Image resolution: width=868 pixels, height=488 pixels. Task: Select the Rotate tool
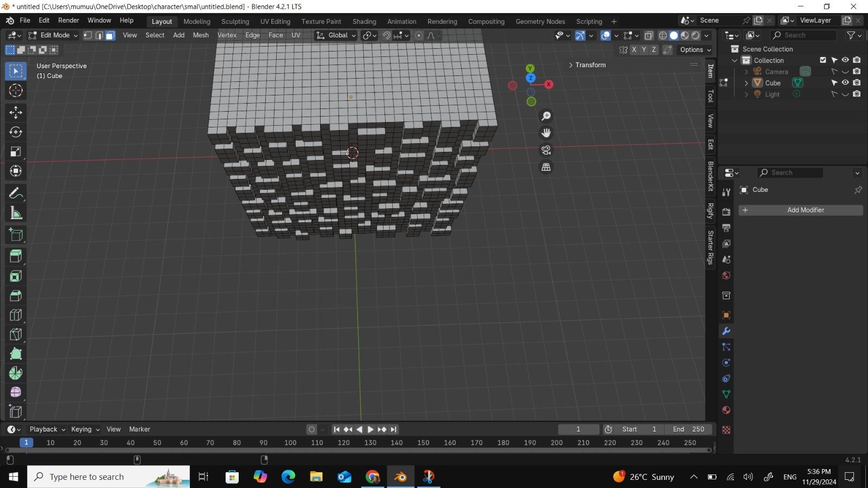coord(16,132)
